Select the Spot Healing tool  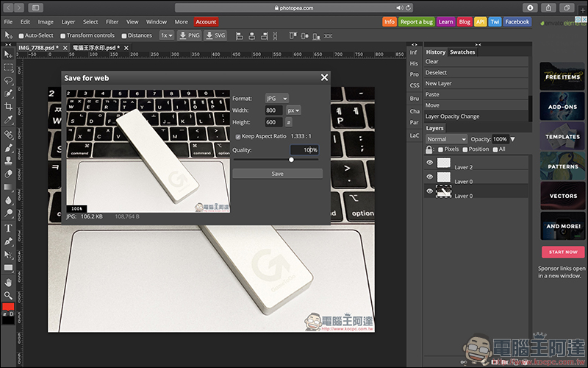click(8, 135)
